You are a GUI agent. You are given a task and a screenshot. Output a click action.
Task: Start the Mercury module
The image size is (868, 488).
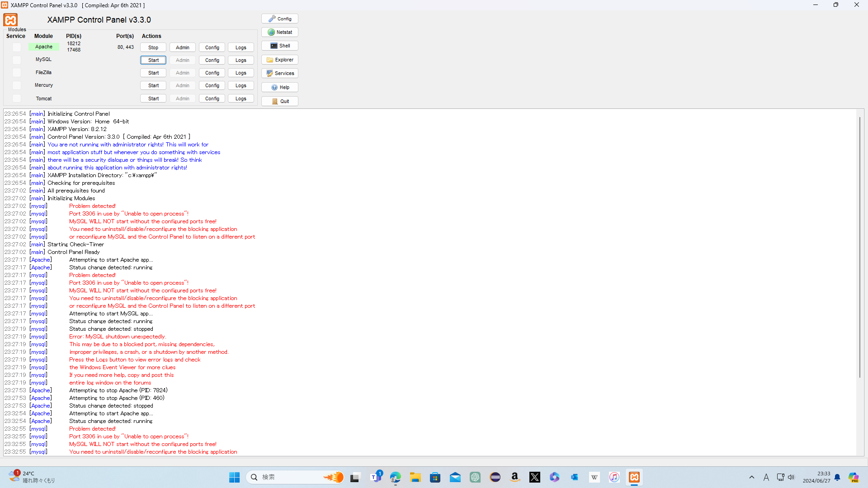(153, 85)
